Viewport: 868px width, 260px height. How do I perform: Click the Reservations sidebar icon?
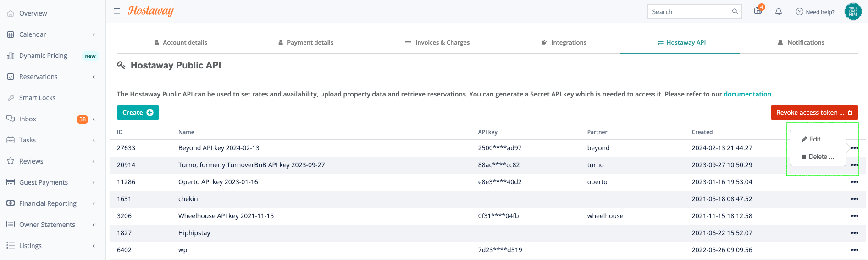point(11,77)
